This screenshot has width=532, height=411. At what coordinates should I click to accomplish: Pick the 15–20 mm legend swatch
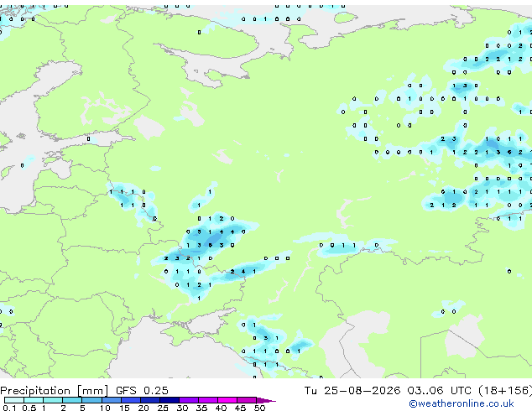point(130,400)
